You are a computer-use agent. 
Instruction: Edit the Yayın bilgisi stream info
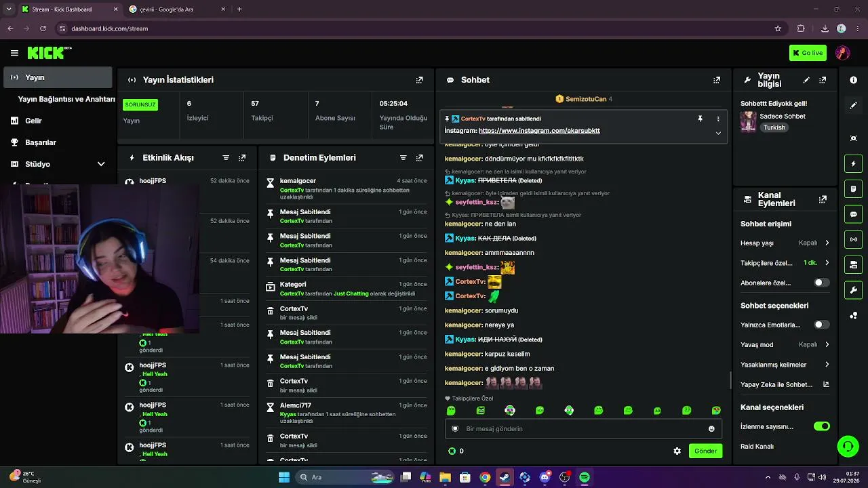tap(806, 80)
